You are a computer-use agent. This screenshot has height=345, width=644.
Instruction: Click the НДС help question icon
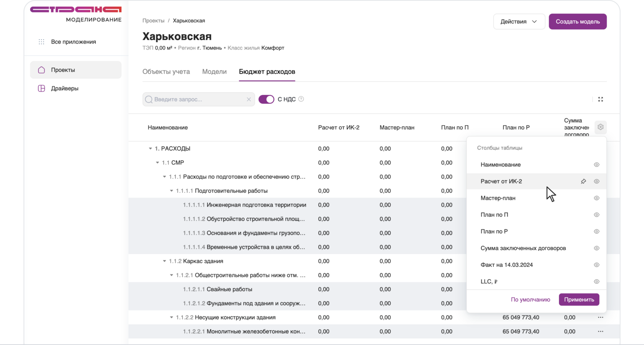(x=301, y=99)
